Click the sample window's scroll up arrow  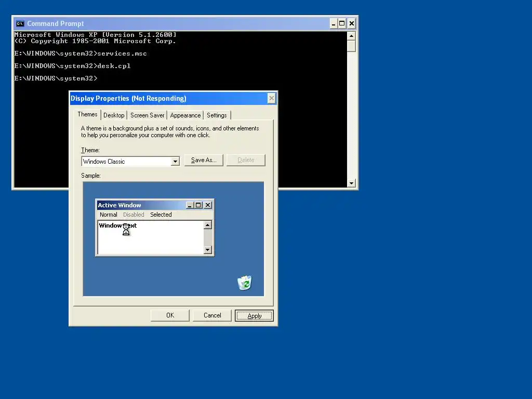click(x=208, y=225)
